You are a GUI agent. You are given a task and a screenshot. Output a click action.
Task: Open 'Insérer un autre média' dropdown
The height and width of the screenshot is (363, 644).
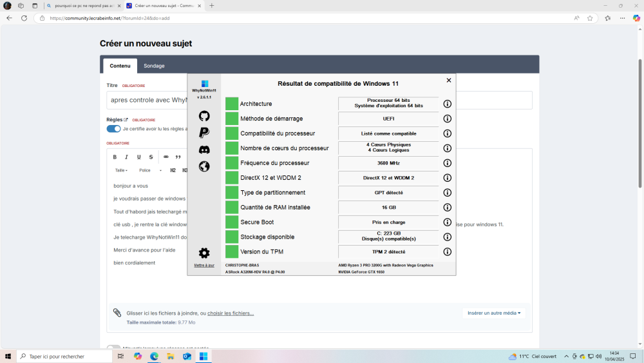click(x=494, y=313)
